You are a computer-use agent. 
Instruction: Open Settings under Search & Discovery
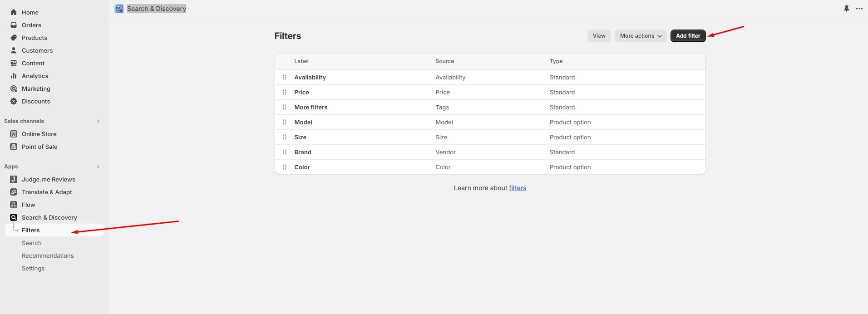[x=33, y=268]
